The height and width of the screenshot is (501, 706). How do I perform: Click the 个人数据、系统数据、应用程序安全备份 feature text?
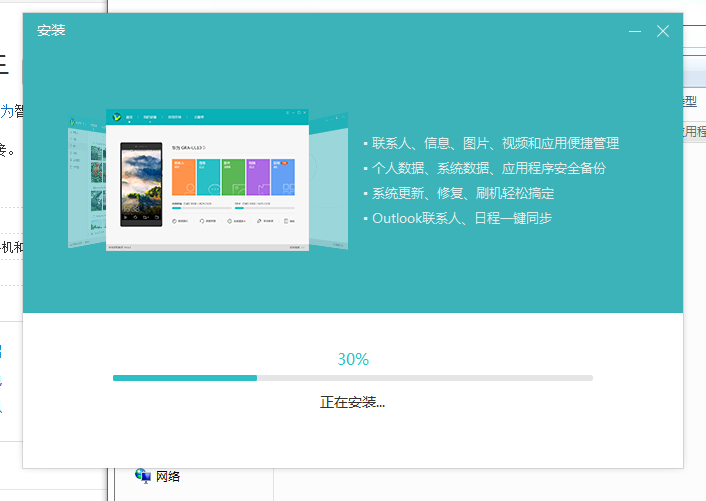[x=489, y=168]
